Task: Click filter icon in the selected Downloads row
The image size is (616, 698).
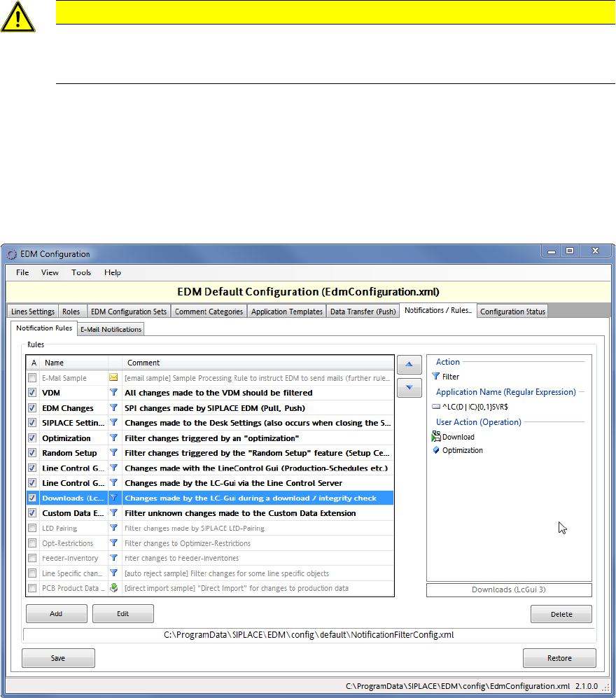Action: coord(113,498)
